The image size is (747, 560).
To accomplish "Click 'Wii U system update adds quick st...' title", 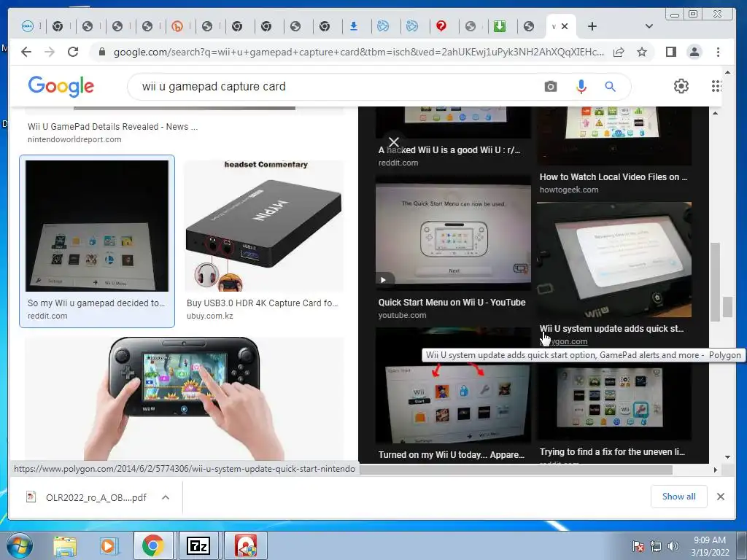I will (611, 329).
